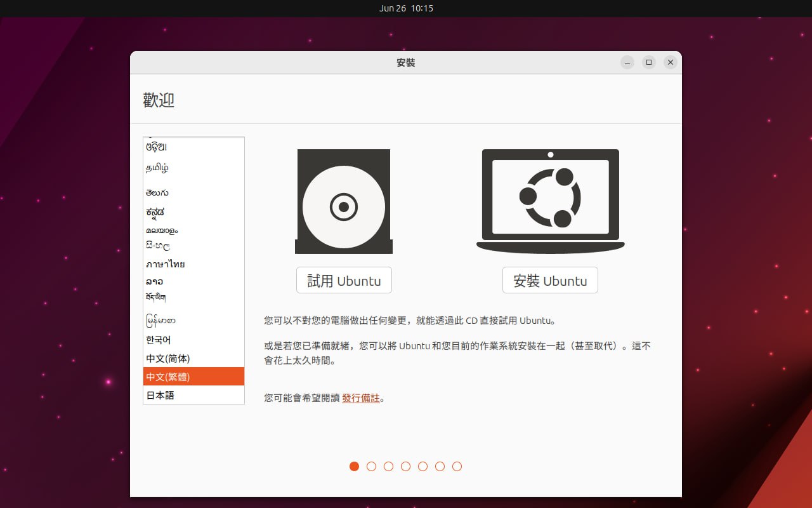Choose the Tibetan language entry below ລາວ

pyautogui.click(x=193, y=297)
